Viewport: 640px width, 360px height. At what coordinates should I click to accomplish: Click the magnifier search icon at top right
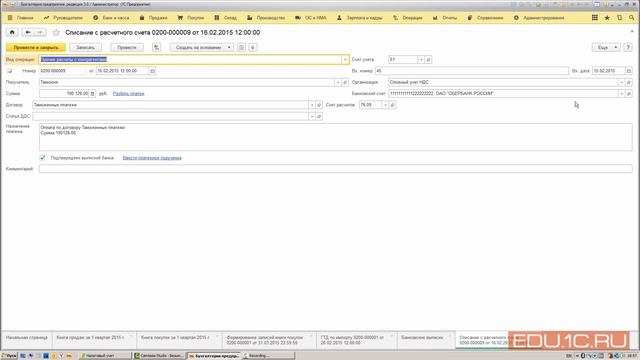tap(632, 18)
